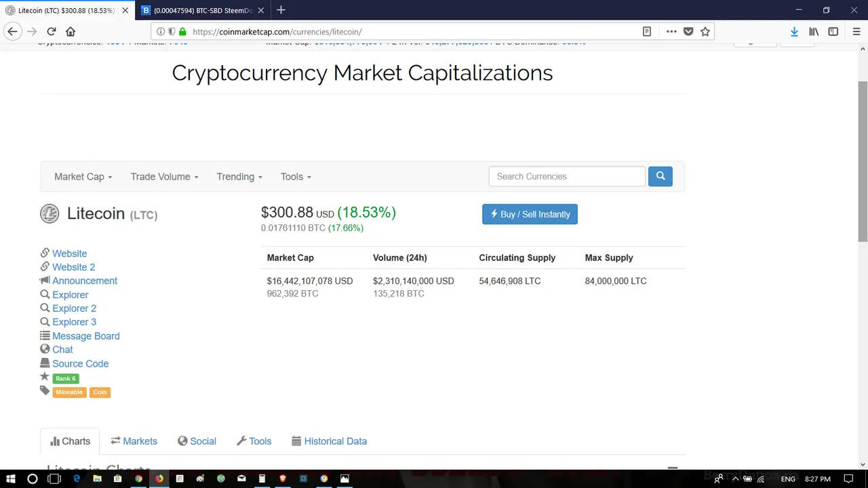Click the Mineable tag
Screen dimensions: 868x488
click(69, 392)
